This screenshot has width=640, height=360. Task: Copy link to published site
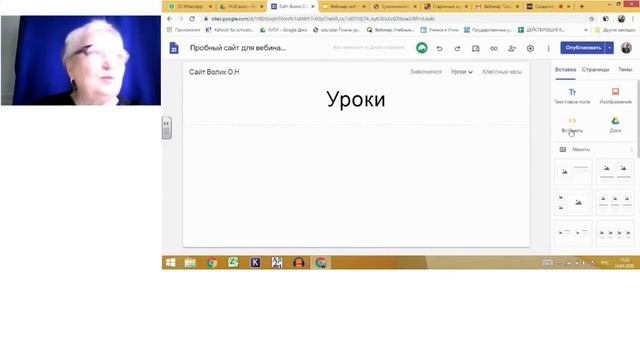pyautogui.click(x=493, y=49)
